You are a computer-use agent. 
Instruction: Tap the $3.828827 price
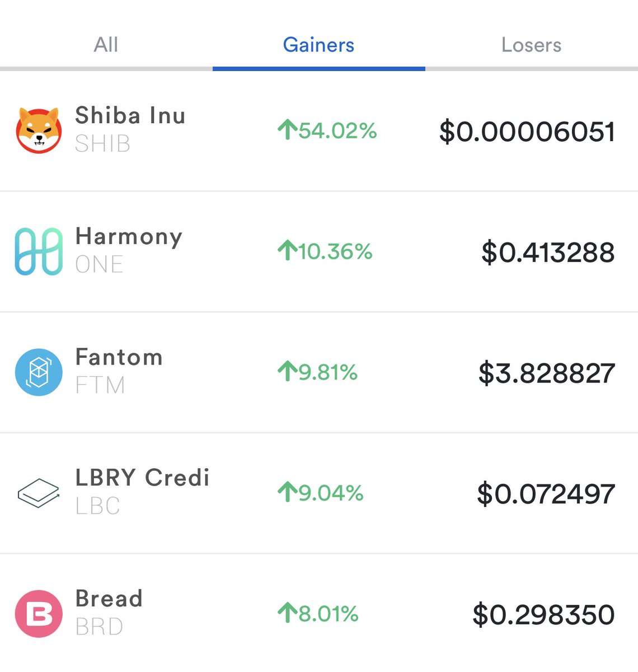(547, 373)
